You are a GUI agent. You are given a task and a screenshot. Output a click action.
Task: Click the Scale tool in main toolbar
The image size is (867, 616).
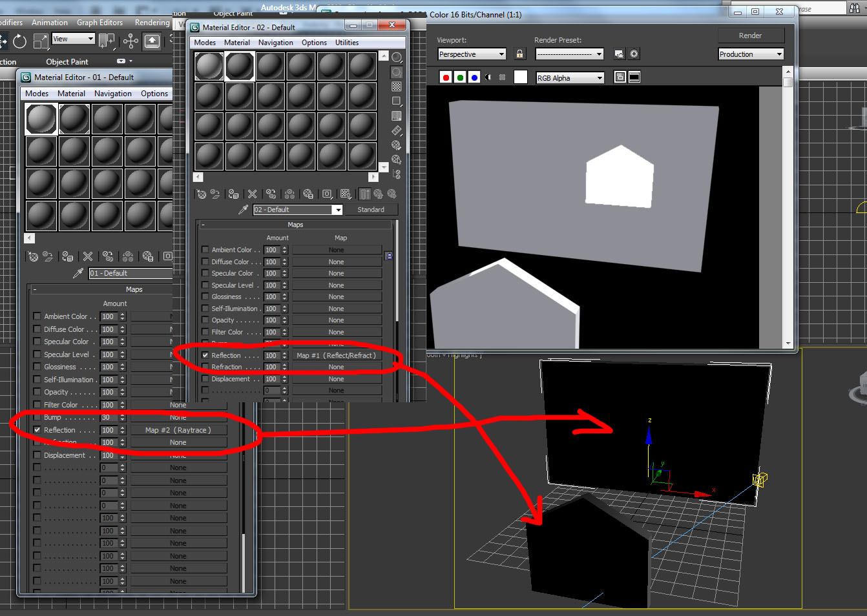point(41,41)
